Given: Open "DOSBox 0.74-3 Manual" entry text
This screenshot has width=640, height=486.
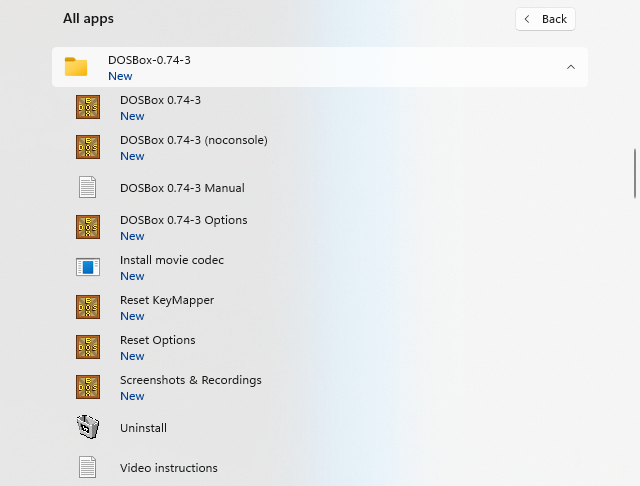Looking at the screenshot, I should pos(182,188).
